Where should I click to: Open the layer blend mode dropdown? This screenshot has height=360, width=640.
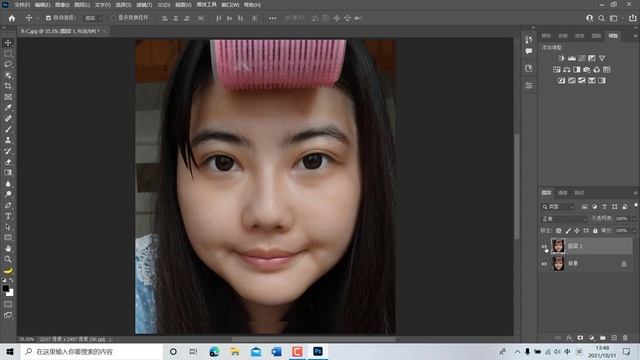pyautogui.click(x=564, y=219)
